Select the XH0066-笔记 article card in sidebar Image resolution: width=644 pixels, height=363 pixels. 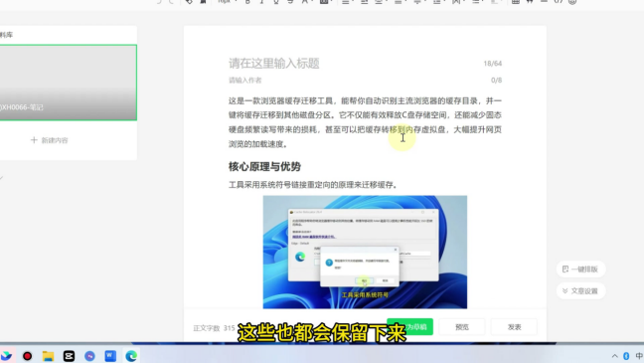[x=69, y=83]
